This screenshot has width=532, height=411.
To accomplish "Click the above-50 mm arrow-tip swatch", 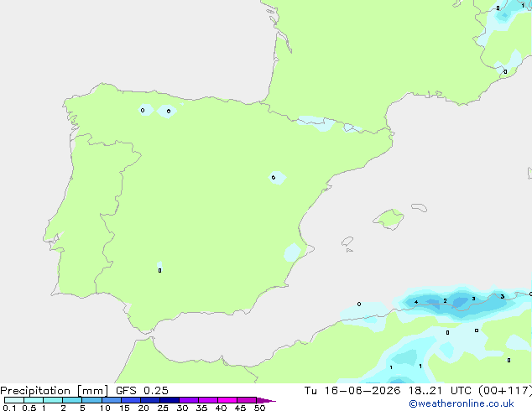I will pyautogui.click(x=266, y=400).
